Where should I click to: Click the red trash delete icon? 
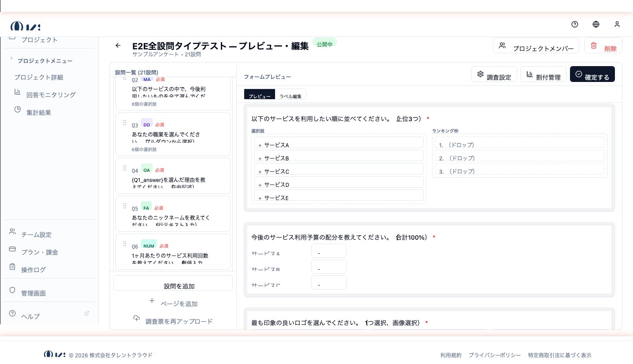[x=594, y=45]
